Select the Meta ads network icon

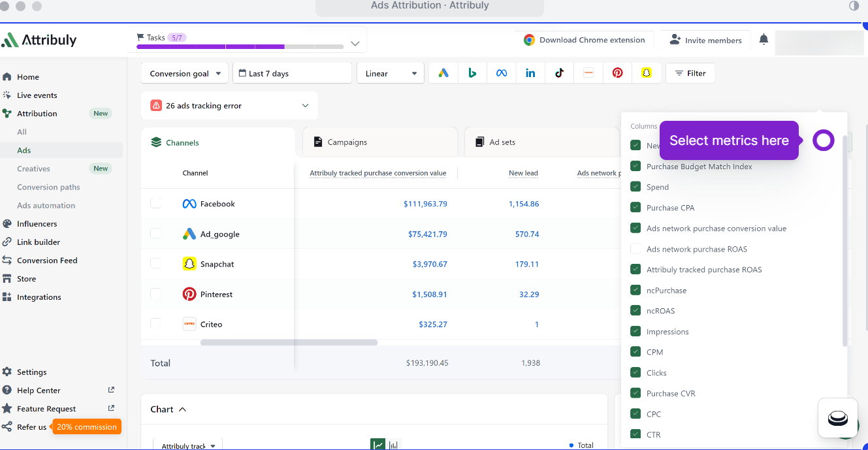(x=501, y=72)
